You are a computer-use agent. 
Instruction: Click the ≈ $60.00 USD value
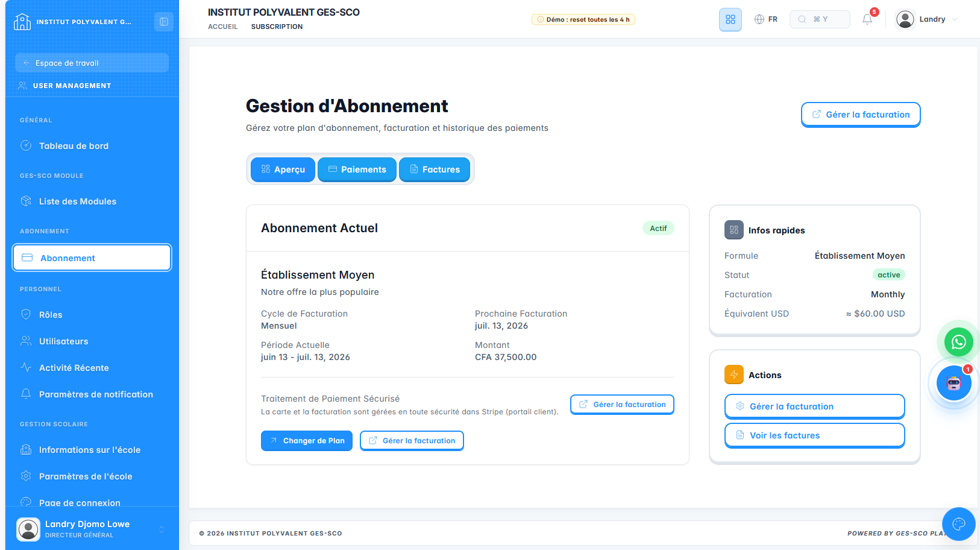coord(875,314)
